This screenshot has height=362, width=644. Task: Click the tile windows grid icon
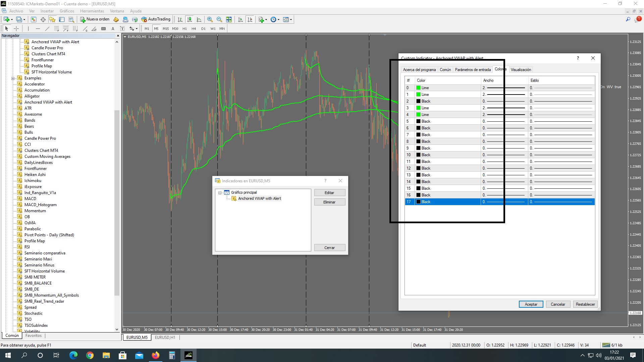tap(229, 19)
